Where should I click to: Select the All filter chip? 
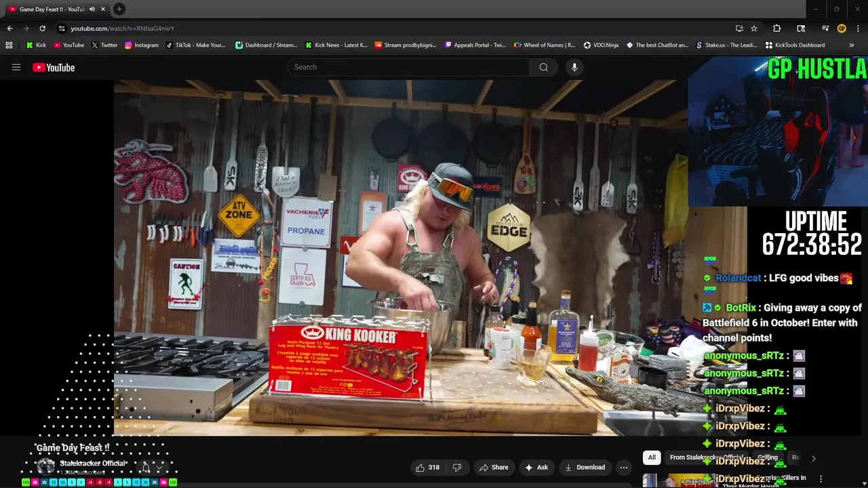652,457
